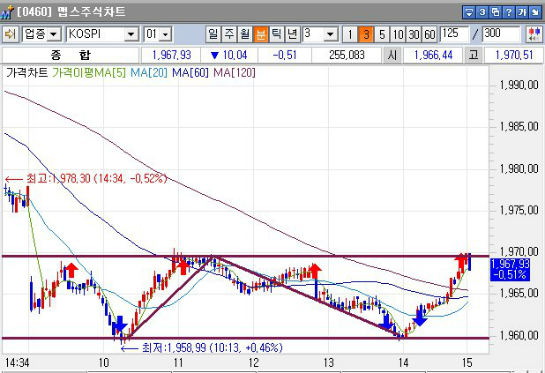545x373 pixels.
Task: Click the candlestick chart settings icon
Action: [534, 34]
